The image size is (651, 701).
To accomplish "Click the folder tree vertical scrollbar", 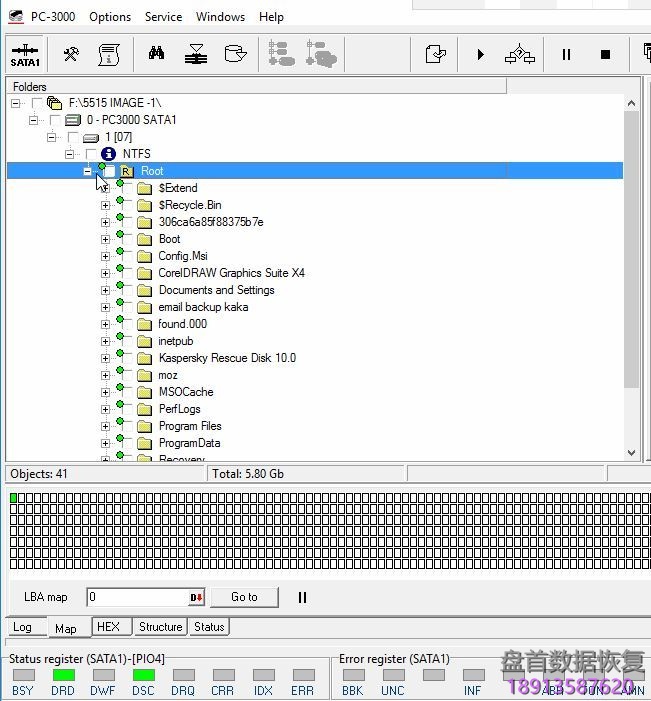I will click(x=631, y=250).
